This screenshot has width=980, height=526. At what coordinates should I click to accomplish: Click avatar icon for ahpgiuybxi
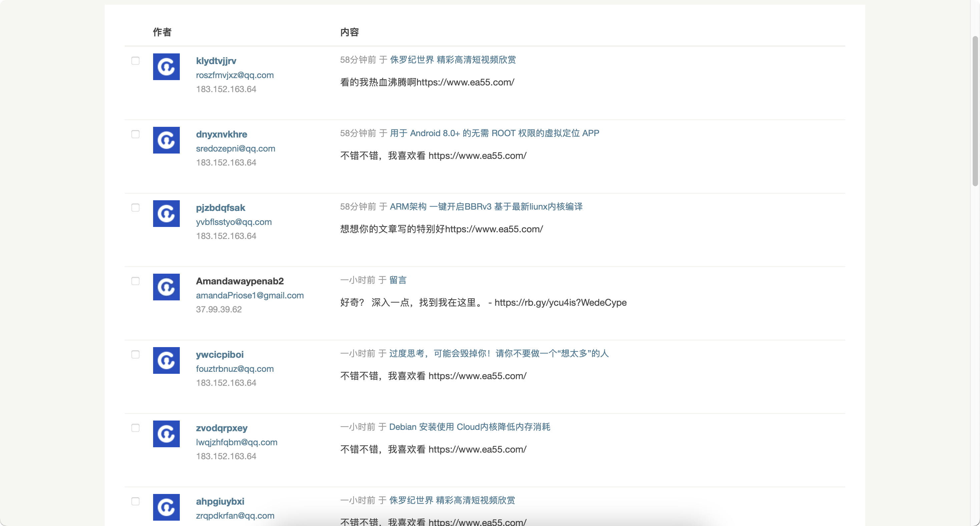coord(166,507)
